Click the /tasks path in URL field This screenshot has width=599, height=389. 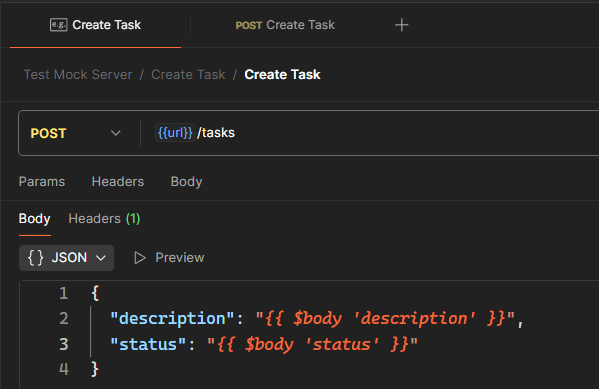coord(216,133)
